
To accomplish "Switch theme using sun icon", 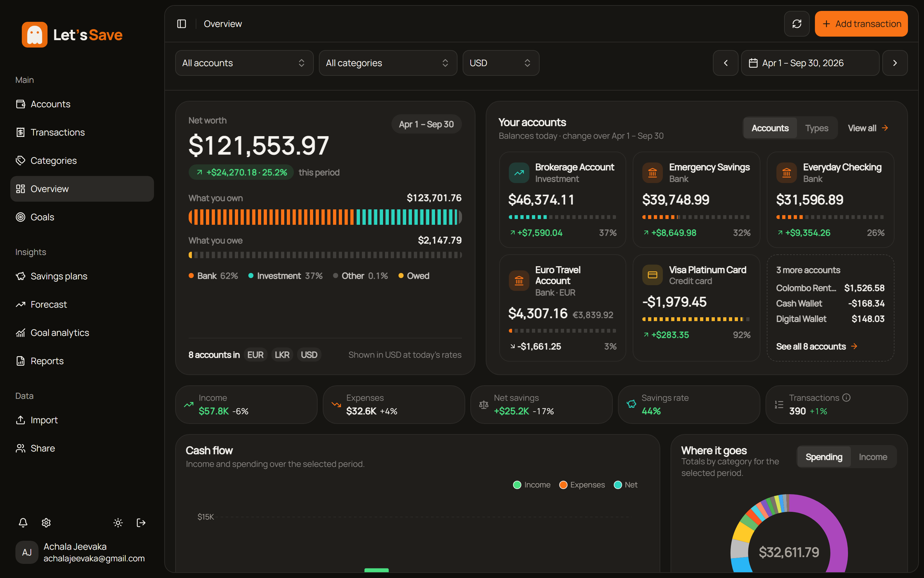I will (118, 522).
